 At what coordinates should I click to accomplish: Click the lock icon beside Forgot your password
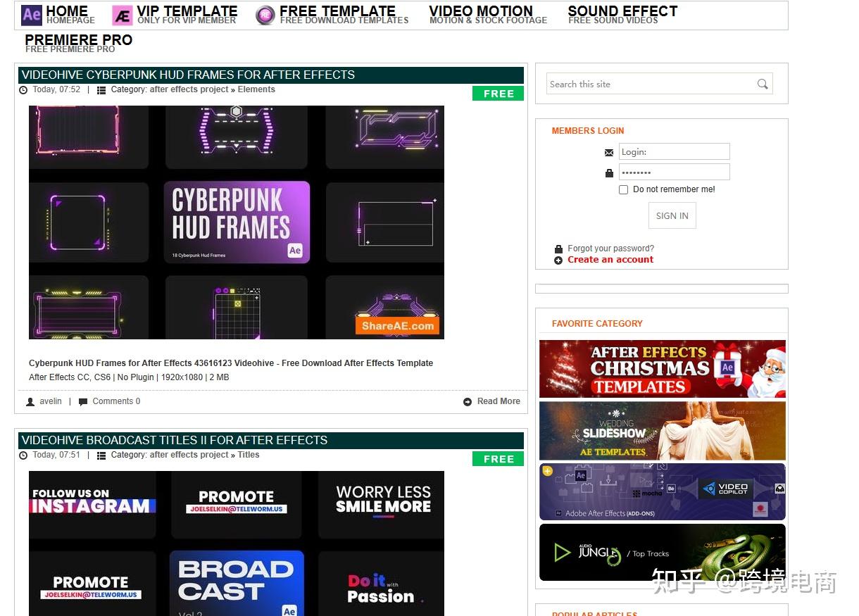pos(558,249)
